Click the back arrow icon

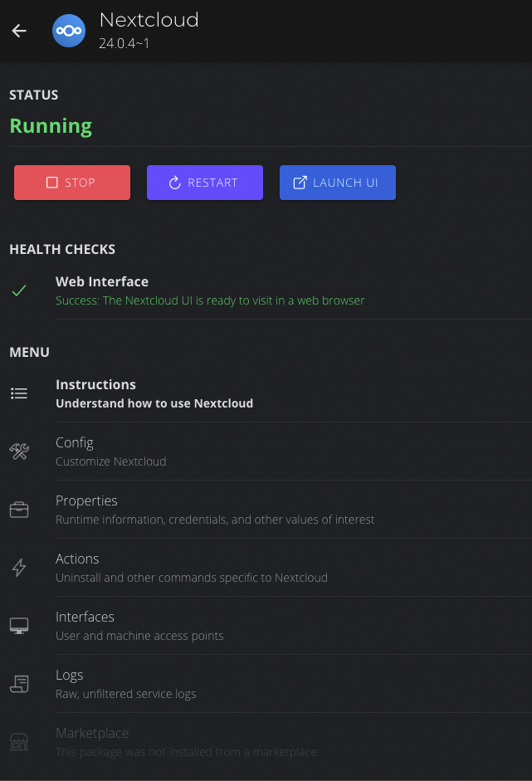[19, 31]
